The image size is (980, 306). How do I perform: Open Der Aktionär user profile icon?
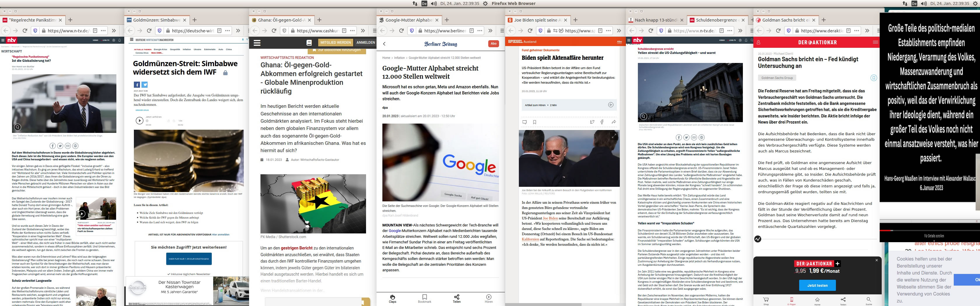click(758, 43)
